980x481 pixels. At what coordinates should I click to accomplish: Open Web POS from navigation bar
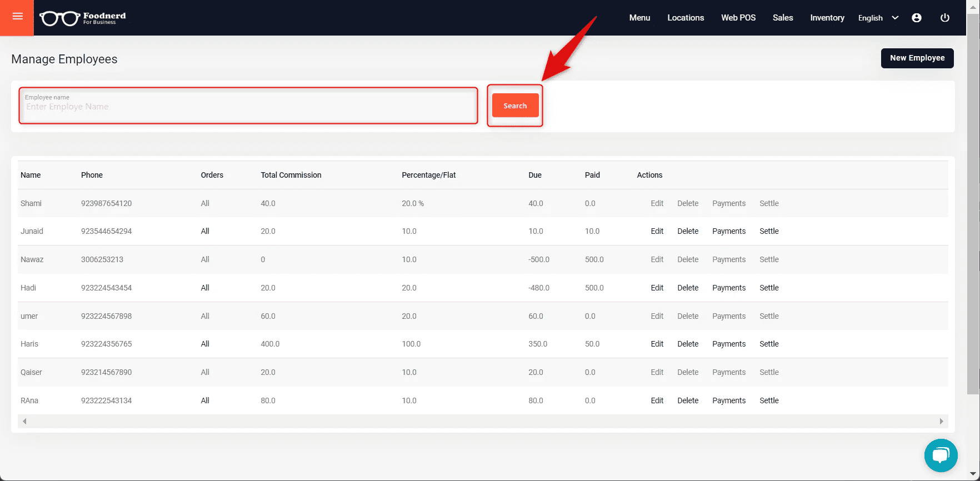click(738, 18)
